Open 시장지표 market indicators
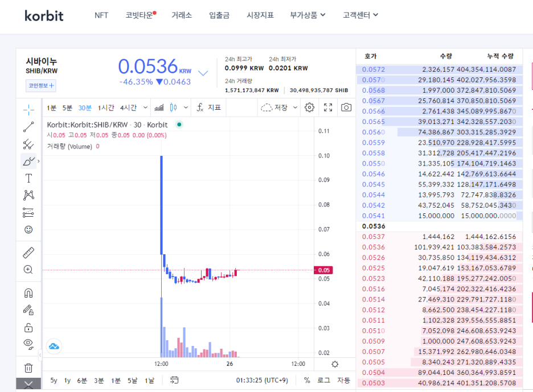The image size is (533, 392). 260,15
